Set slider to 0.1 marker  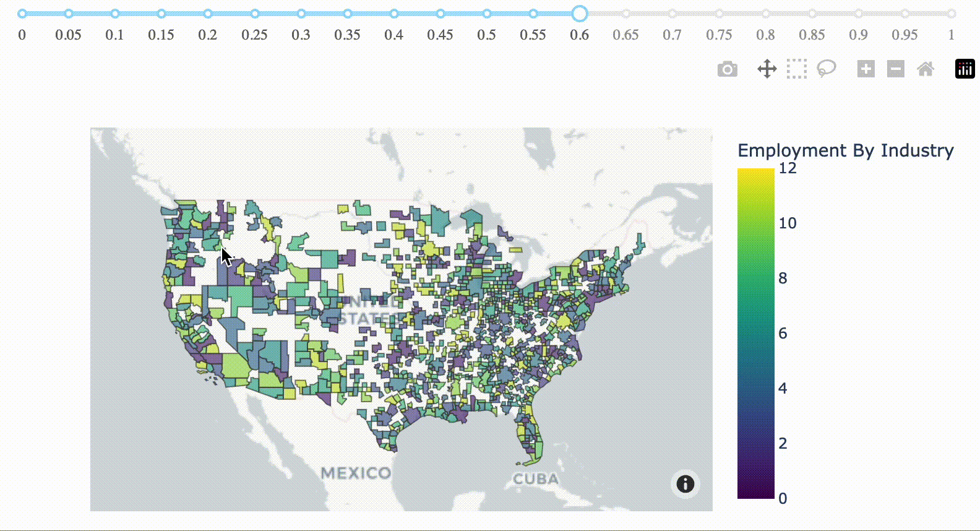tap(115, 14)
